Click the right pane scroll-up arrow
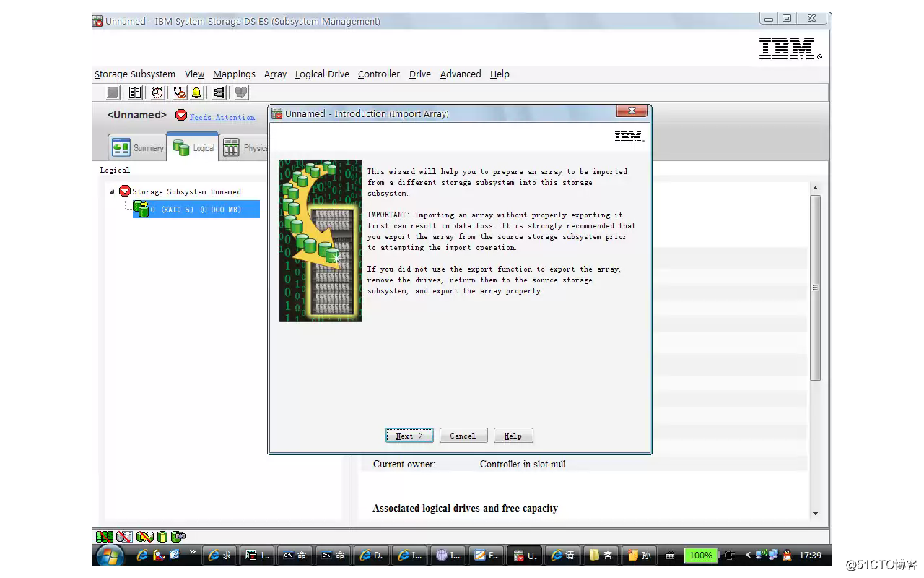This screenshot has height=578, width=924. (x=815, y=189)
